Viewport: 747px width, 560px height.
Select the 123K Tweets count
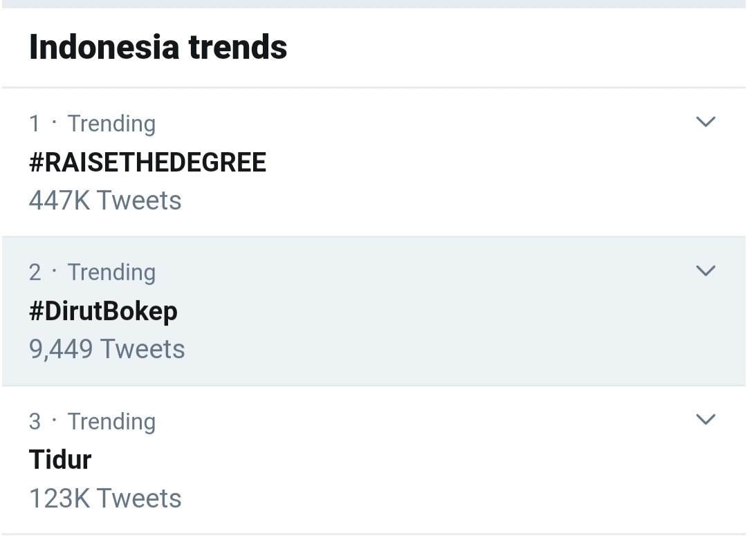[105, 498]
